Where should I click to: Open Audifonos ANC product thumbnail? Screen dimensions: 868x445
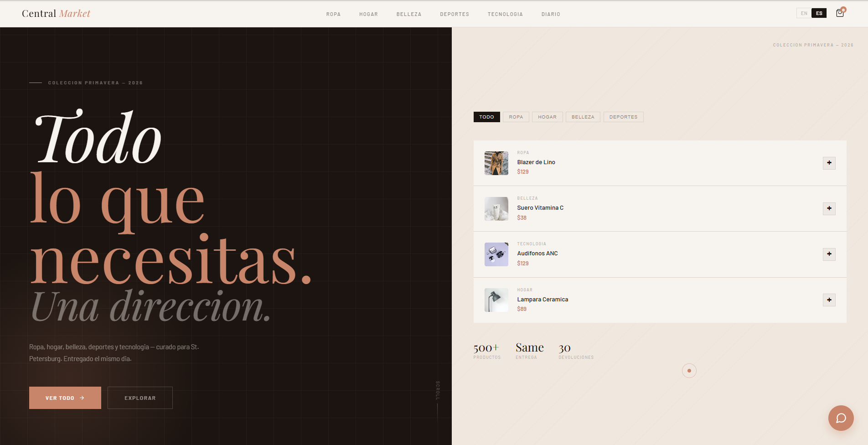[x=496, y=254]
